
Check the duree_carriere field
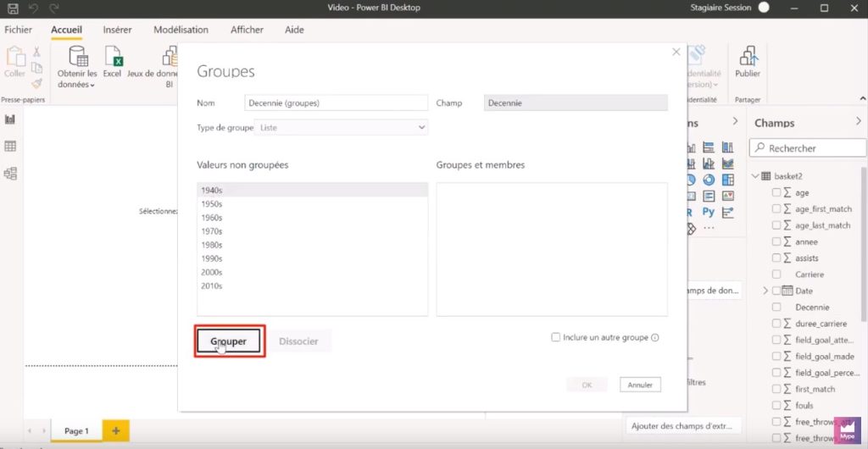pos(776,324)
